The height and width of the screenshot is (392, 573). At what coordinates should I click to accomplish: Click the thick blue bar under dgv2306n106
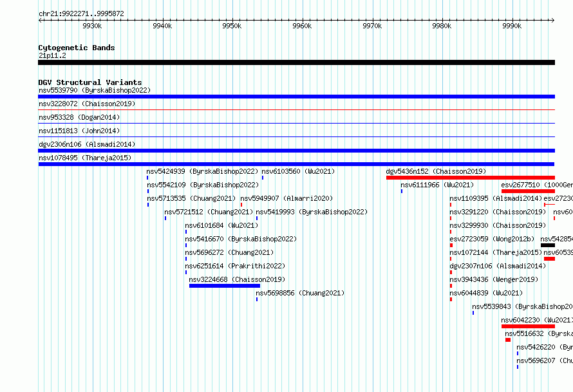point(296,151)
